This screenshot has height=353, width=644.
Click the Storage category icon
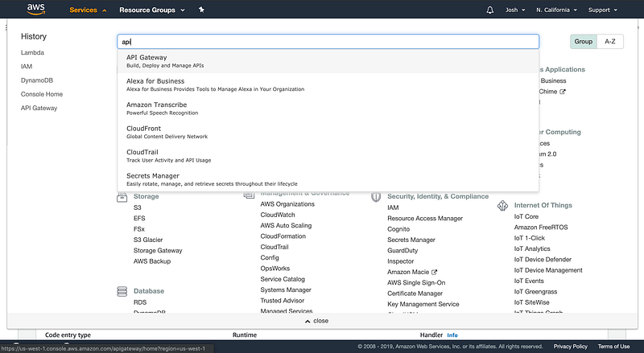[x=122, y=196]
